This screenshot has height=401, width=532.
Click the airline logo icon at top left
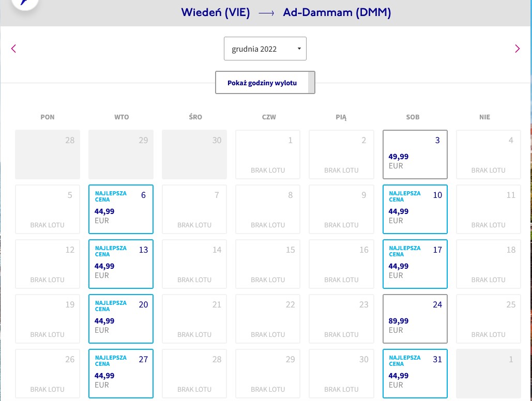pyautogui.click(x=25, y=4)
